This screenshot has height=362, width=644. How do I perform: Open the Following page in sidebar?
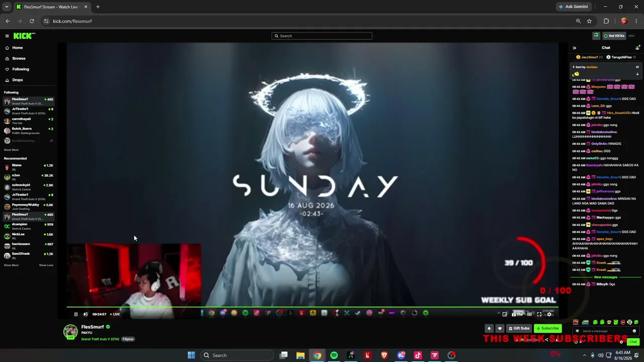coord(30,69)
